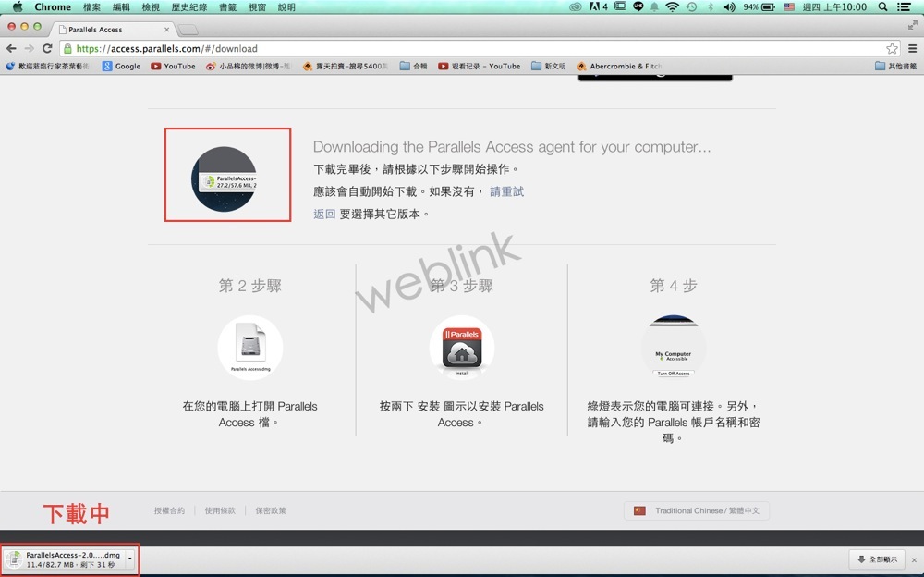The image size is (924, 577).
Task: Open the Google bookmark
Action: [121, 66]
